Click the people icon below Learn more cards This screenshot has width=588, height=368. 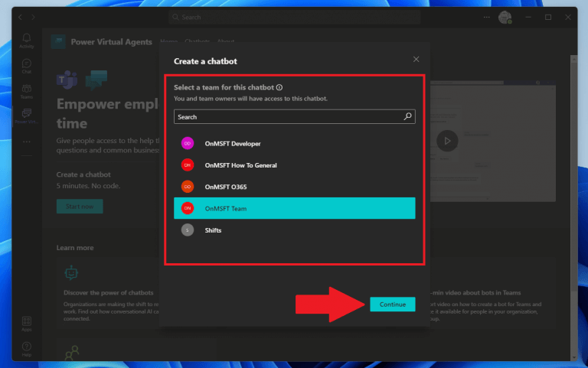coord(72,353)
